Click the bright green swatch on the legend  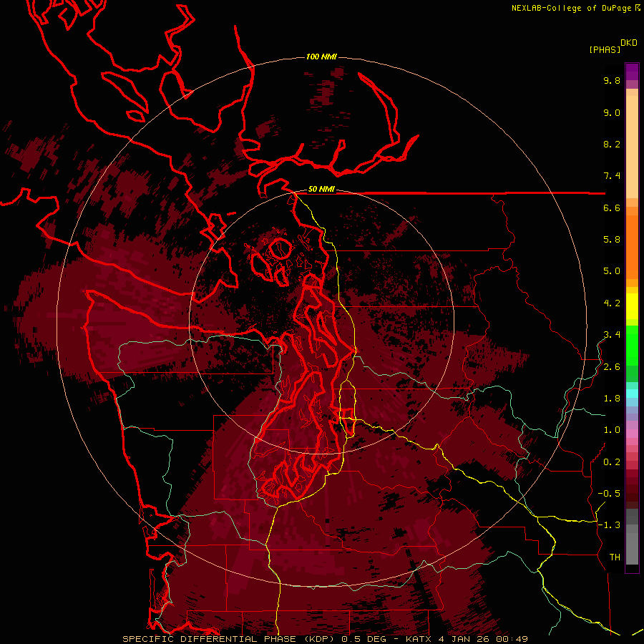(632, 346)
